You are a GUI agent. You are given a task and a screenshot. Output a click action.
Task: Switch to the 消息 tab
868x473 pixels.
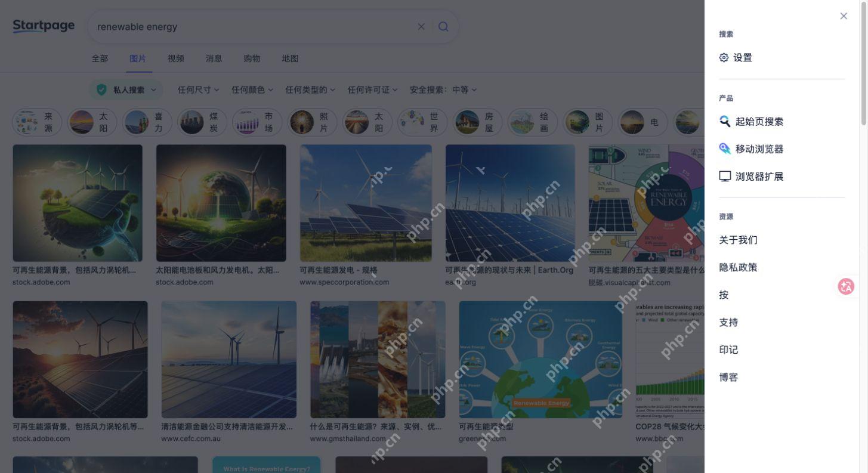(x=214, y=58)
